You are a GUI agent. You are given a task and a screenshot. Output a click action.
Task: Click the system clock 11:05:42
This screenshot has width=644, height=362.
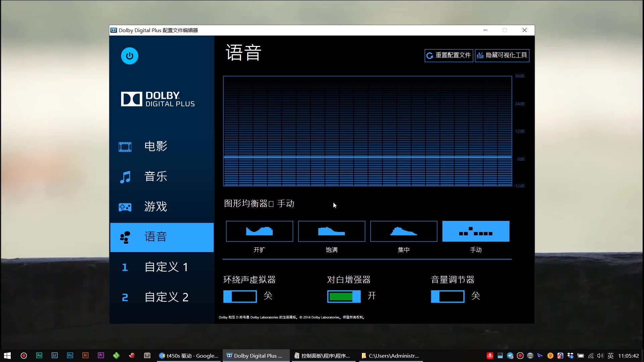[x=629, y=356]
